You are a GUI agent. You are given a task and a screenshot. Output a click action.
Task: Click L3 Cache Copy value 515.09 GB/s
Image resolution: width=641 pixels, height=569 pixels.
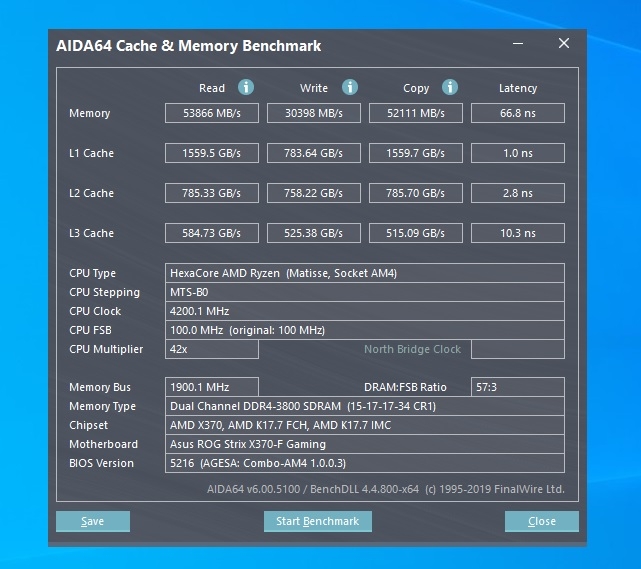416,233
